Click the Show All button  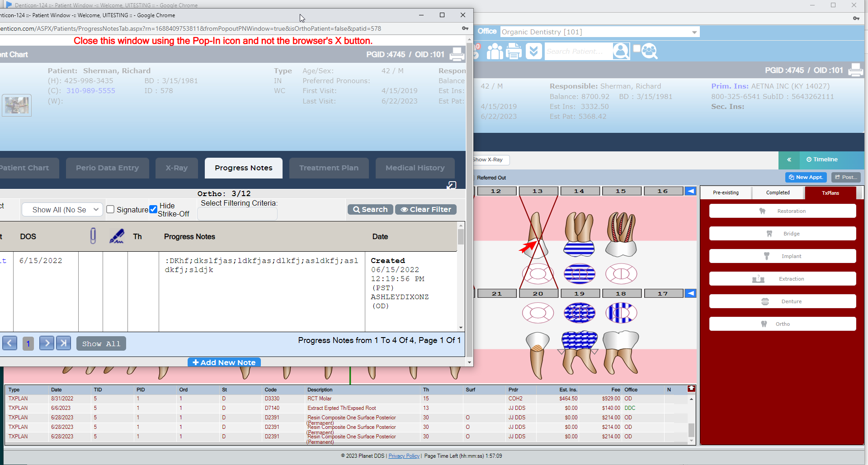click(101, 344)
